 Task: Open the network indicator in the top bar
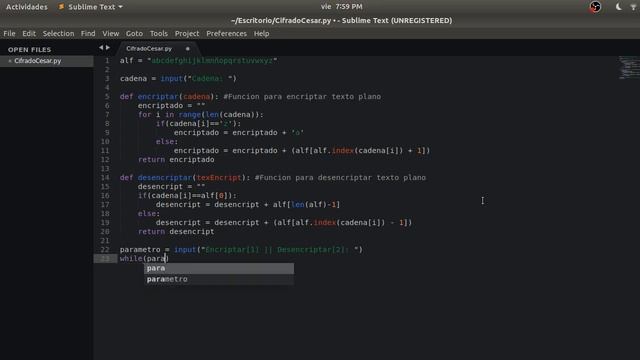pos(633,7)
